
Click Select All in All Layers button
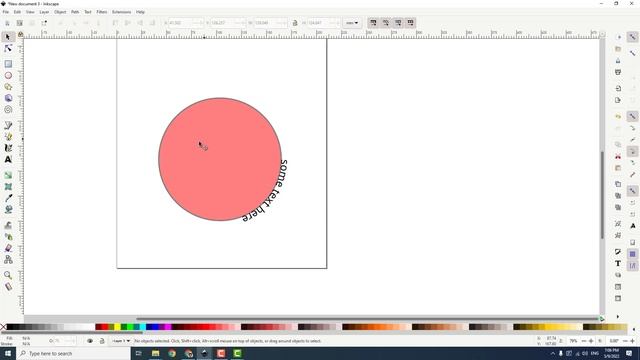point(20,23)
